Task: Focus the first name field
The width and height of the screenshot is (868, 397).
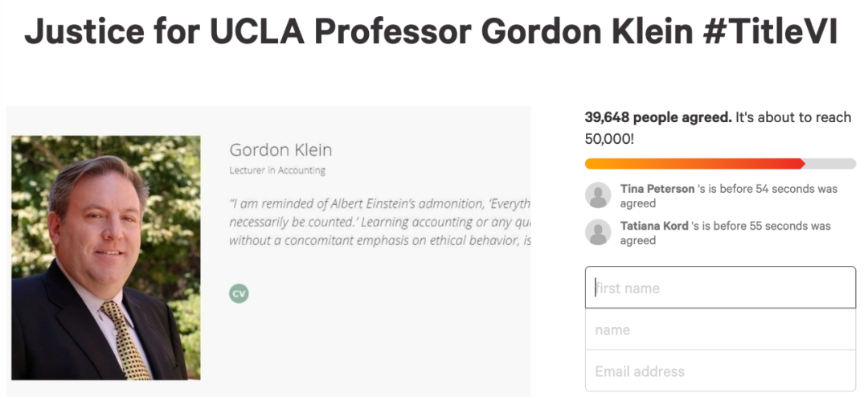Action: (x=720, y=288)
